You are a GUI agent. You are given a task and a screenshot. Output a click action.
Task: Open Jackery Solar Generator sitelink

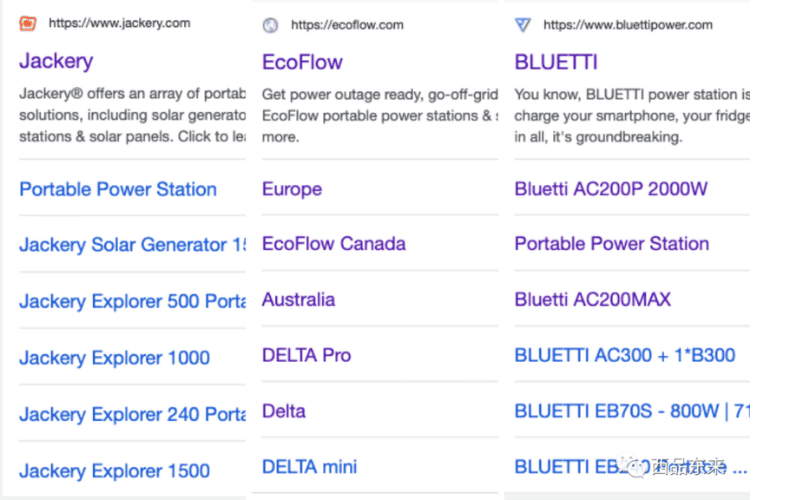pyautogui.click(x=133, y=245)
